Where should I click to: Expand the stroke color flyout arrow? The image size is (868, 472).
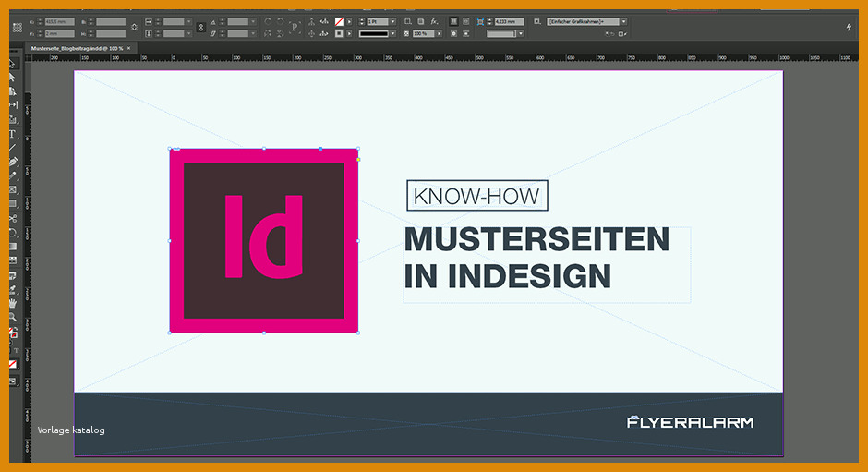[x=349, y=34]
